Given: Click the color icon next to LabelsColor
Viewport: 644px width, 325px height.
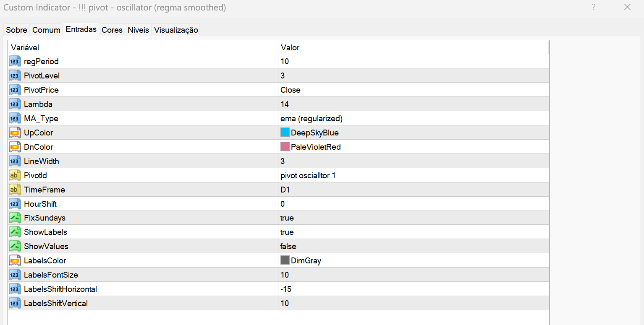Looking at the screenshot, I should 15,261.
